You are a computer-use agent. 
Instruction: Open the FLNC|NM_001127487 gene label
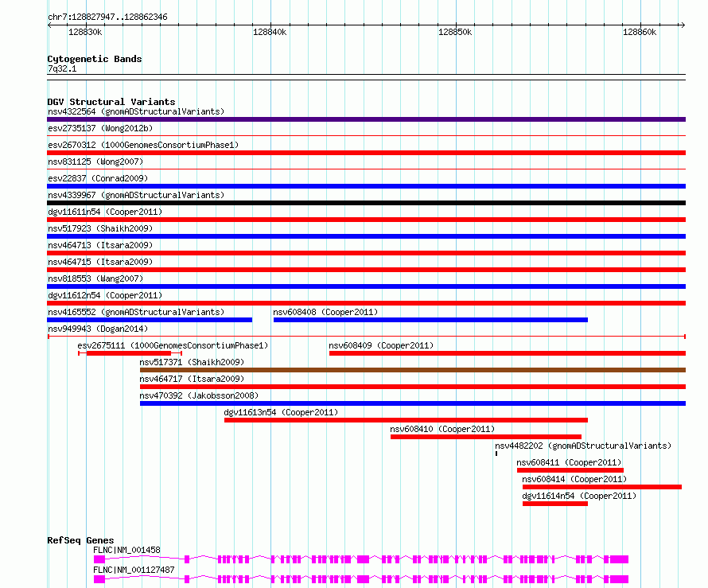coord(134,570)
